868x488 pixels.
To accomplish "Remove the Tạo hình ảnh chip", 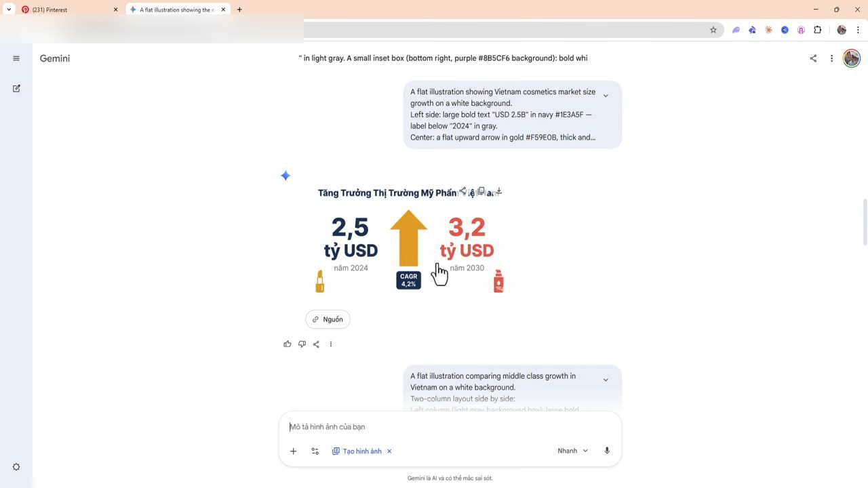I will pyautogui.click(x=389, y=451).
